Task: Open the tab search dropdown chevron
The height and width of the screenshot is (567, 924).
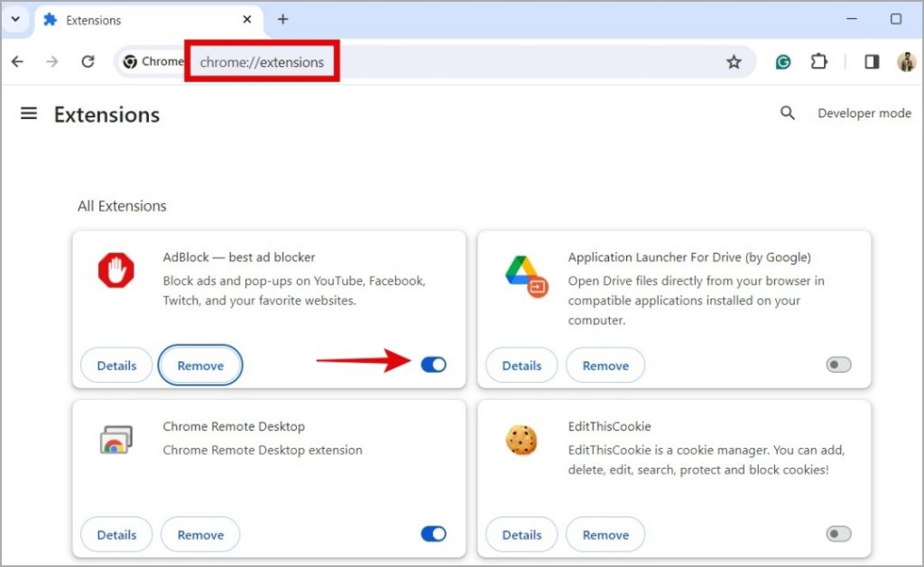Action: pos(16,19)
